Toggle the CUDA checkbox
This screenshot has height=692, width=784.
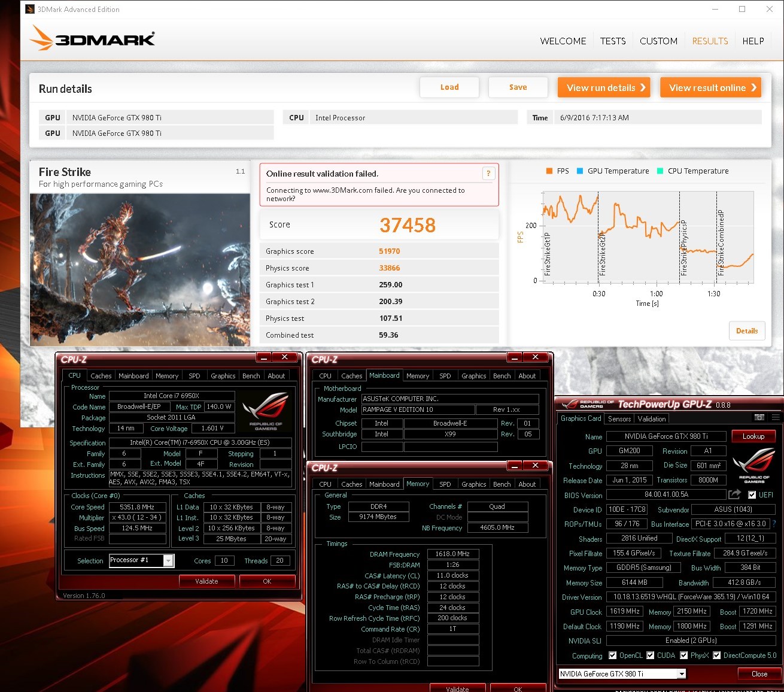coord(650,655)
